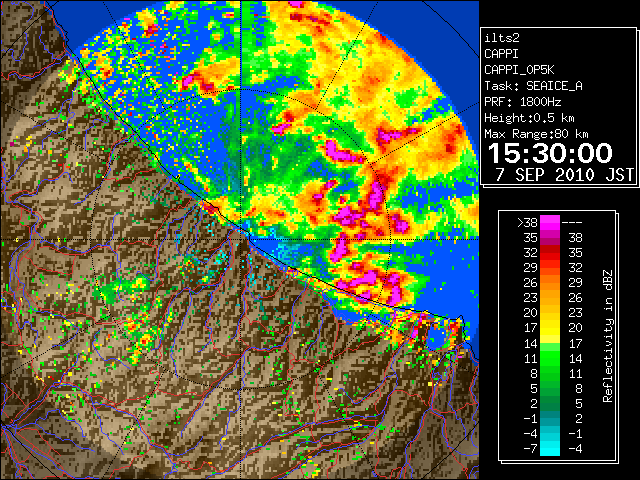Click the '>38' legend label

527,222
